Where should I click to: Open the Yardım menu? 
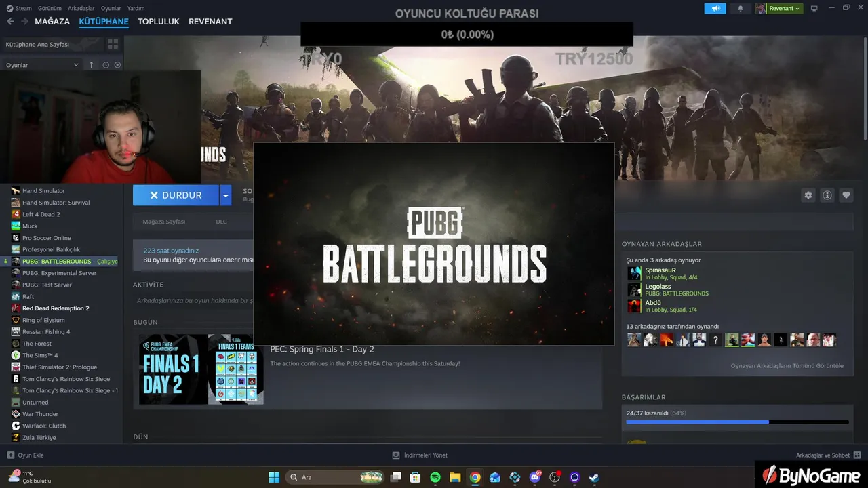click(136, 8)
